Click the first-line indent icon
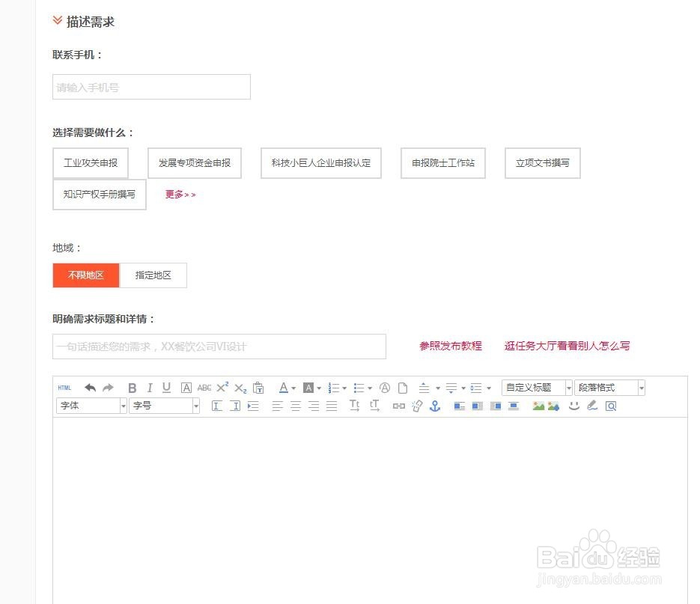The image size is (700, 604). pyautogui.click(x=253, y=406)
